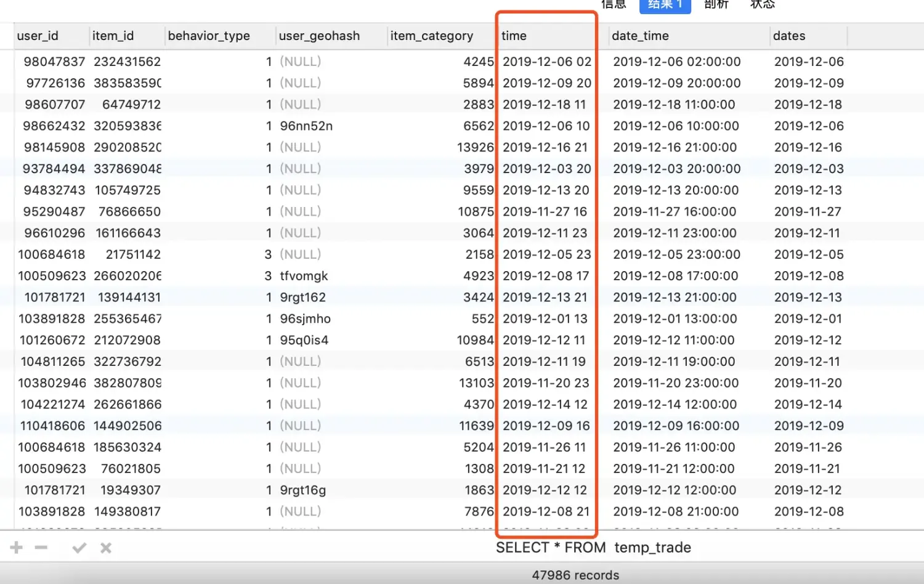Select the user_id cell 98047837
The image size is (924, 584).
coord(54,62)
